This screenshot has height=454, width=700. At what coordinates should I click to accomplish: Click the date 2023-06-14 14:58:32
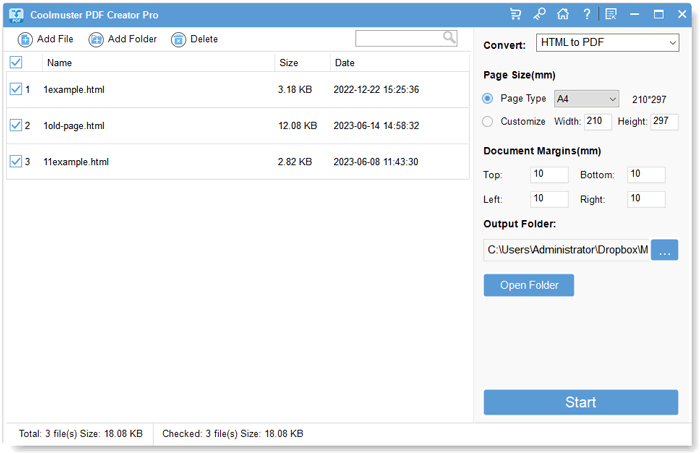click(376, 126)
